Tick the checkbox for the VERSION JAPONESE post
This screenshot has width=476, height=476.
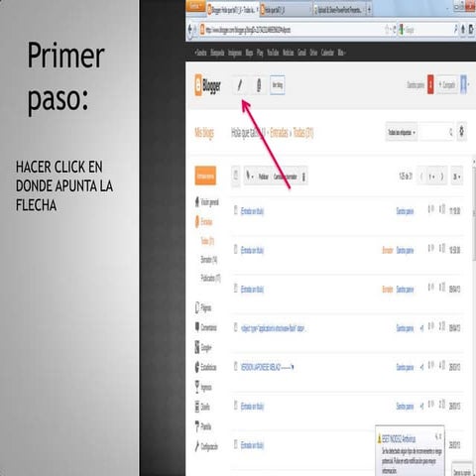[236, 366]
